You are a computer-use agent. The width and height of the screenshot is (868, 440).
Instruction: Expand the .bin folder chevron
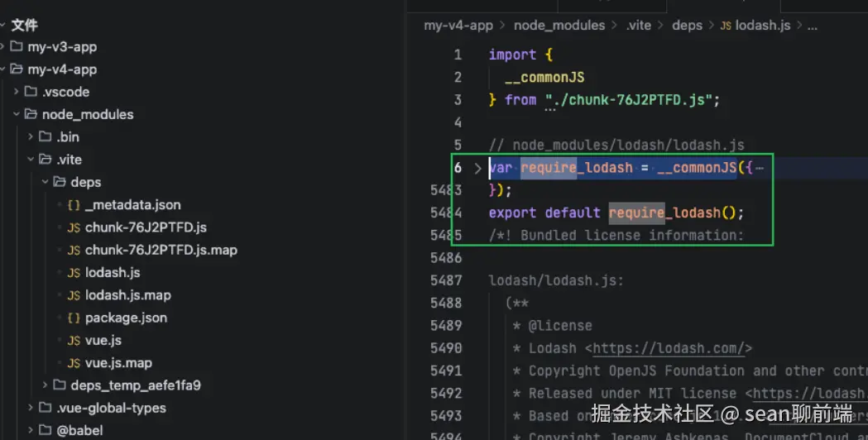click(x=31, y=136)
